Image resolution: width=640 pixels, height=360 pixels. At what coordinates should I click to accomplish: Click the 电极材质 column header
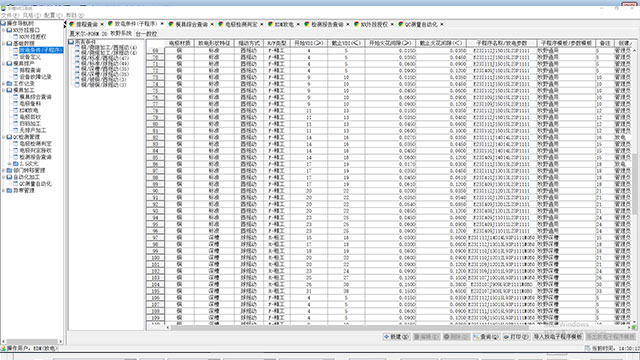(x=179, y=43)
